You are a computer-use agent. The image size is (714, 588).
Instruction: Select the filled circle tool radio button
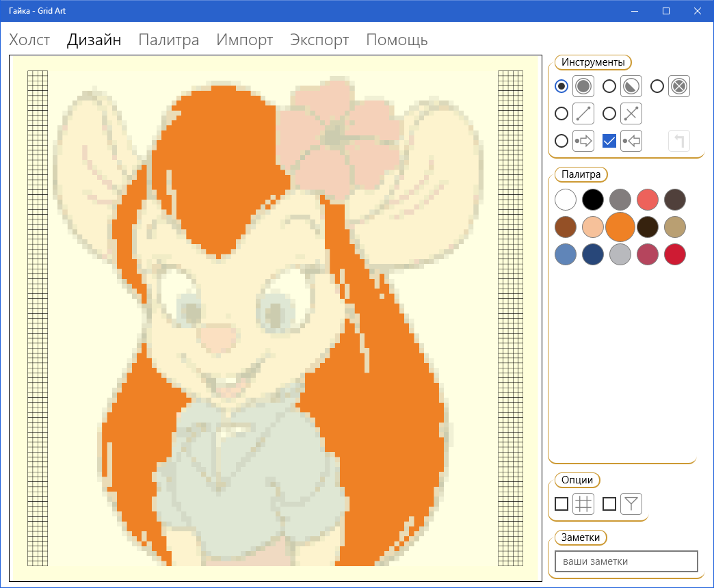[561, 86]
